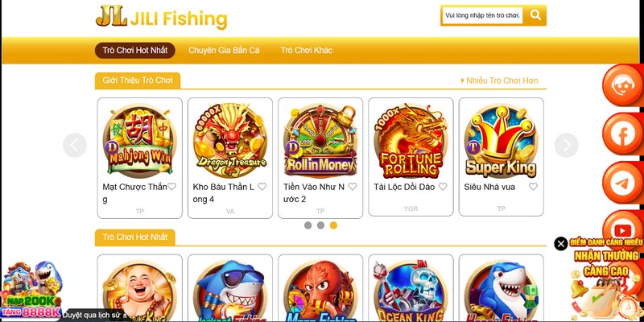Select the Trò Chơi Khác tab
This screenshot has width=644, height=322.
click(x=307, y=51)
